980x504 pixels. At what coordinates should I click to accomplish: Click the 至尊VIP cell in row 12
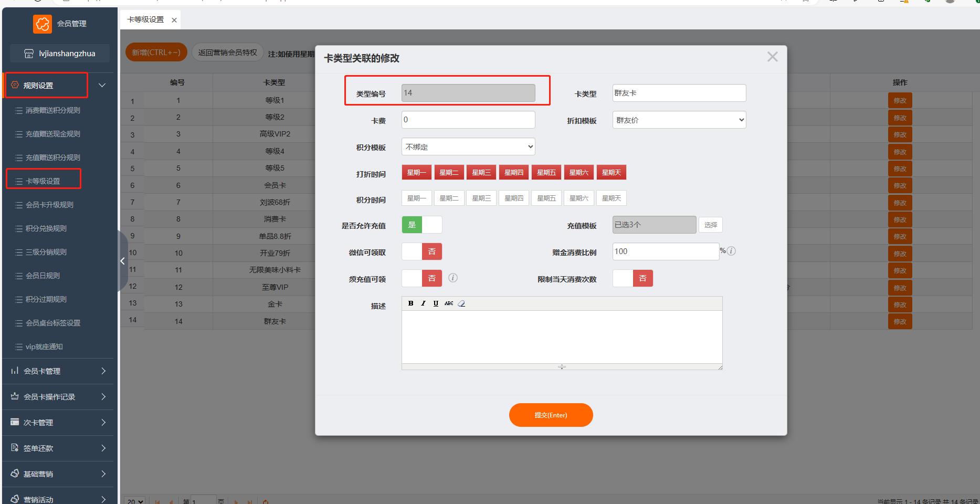(275, 287)
